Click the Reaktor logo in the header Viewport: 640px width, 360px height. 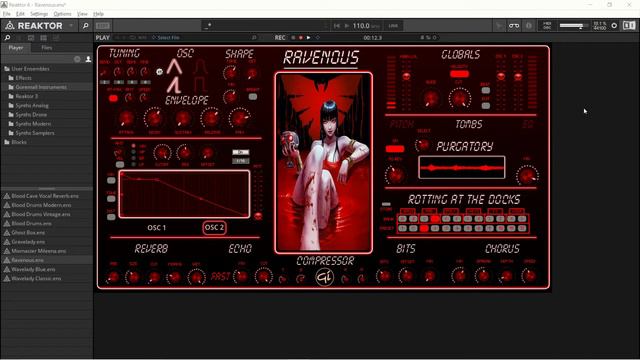[34, 26]
